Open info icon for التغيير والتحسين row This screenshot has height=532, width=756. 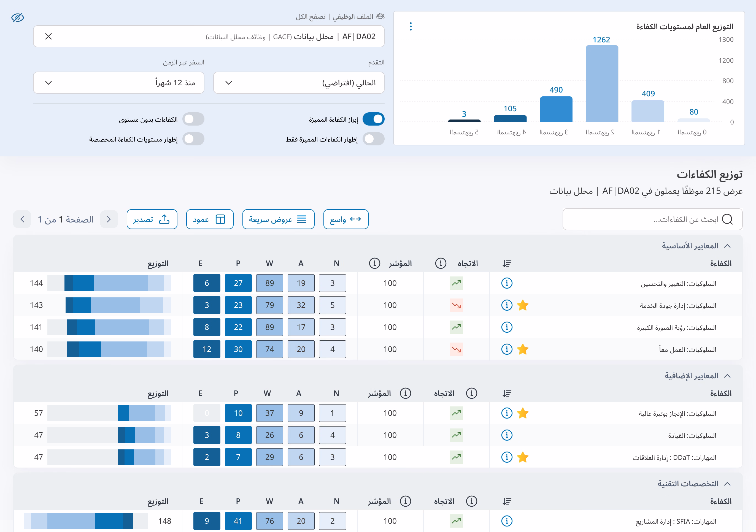click(x=507, y=283)
